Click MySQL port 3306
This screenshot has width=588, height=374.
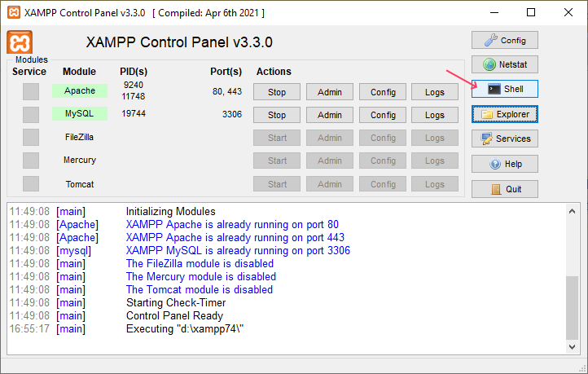232,114
